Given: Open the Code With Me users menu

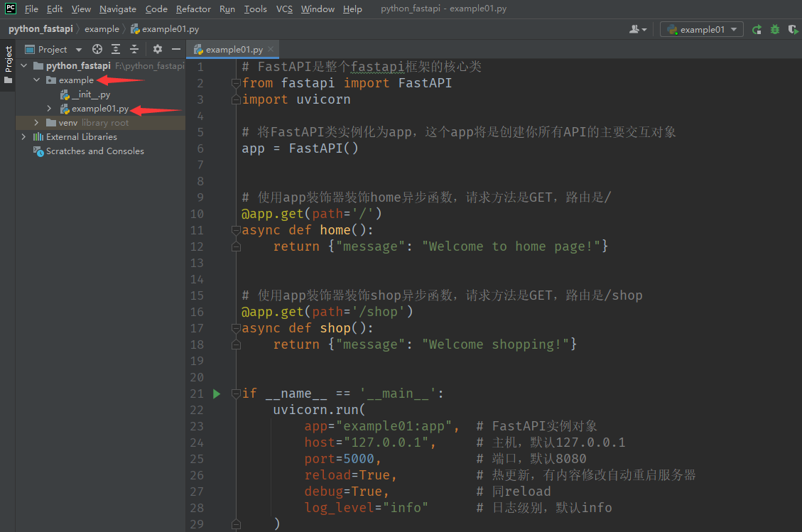Looking at the screenshot, I should [x=638, y=30].
